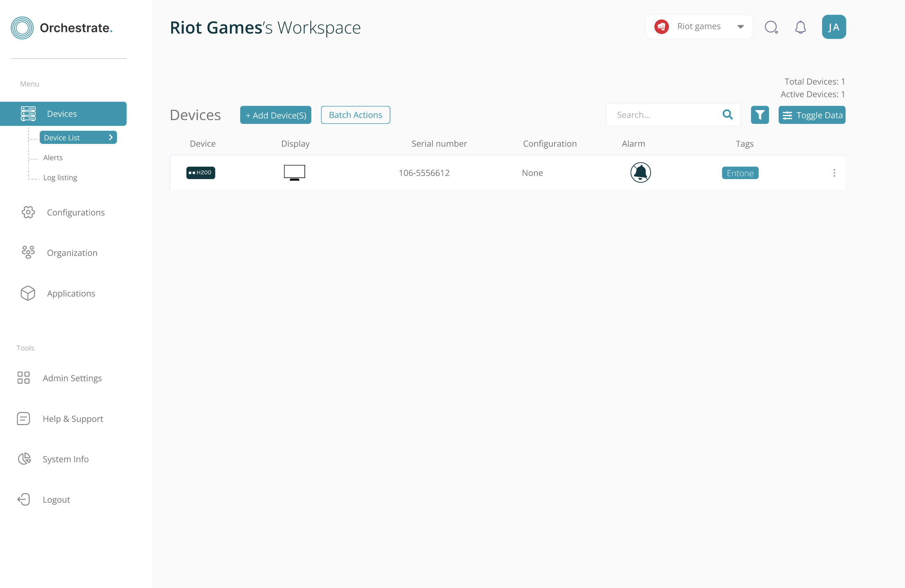Open Alerts under Devices
The height and width of the screenshot is (588, 905).
pyautogui.click(x=53, y=157)
